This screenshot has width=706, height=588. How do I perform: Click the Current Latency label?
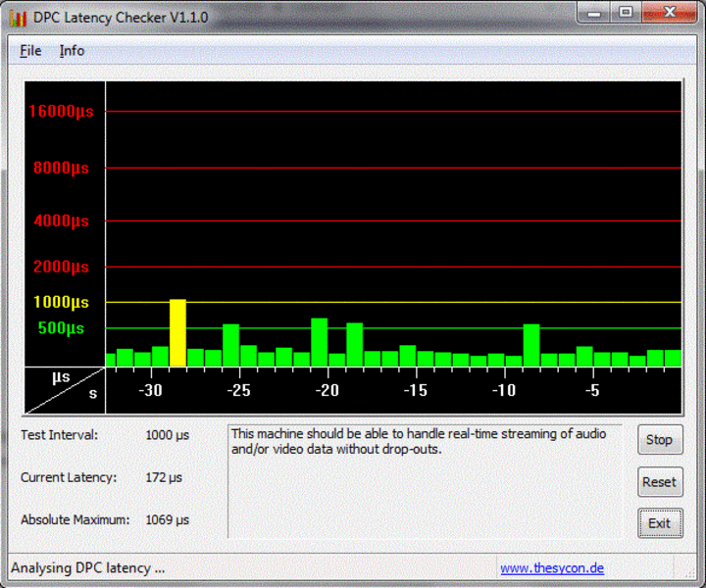pos(69,477)
